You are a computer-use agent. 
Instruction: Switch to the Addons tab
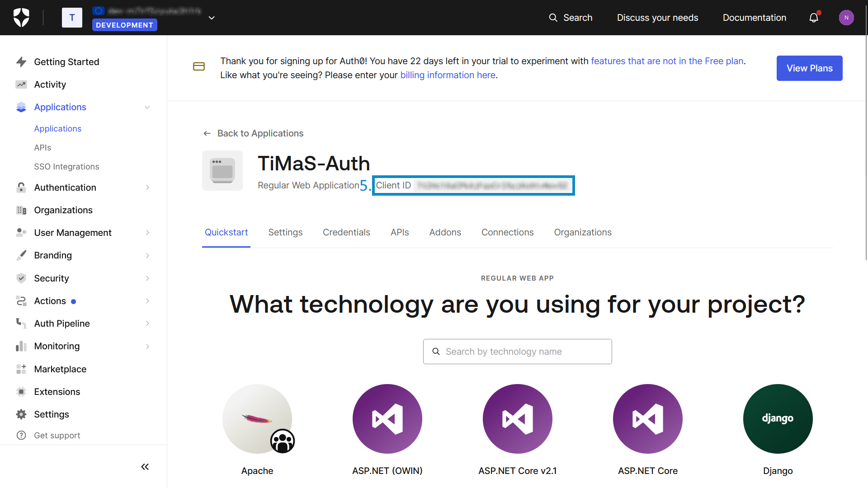[445, 232]
